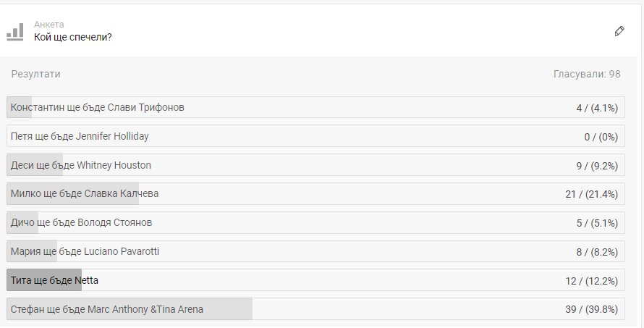This screenshot has height=328, width=644.
Task: Click the '0 / (0%)' vote count
Action: [x=601, y=137]
